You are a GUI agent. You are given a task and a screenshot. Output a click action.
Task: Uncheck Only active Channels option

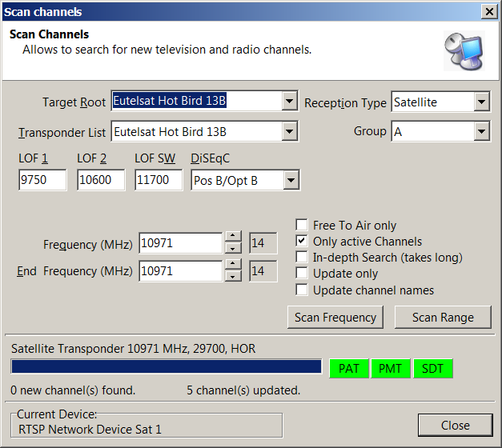302,242
